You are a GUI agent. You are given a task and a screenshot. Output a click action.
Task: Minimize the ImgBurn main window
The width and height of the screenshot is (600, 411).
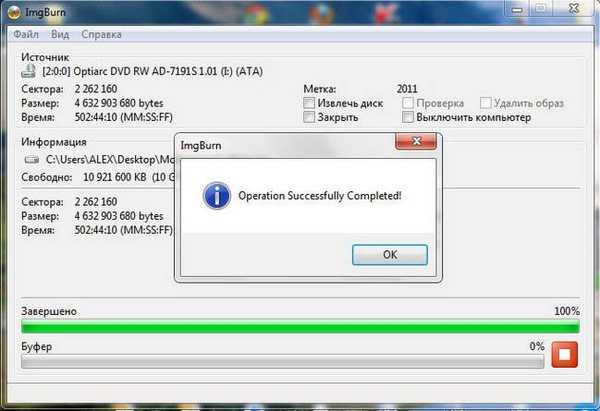click(517, 10)
